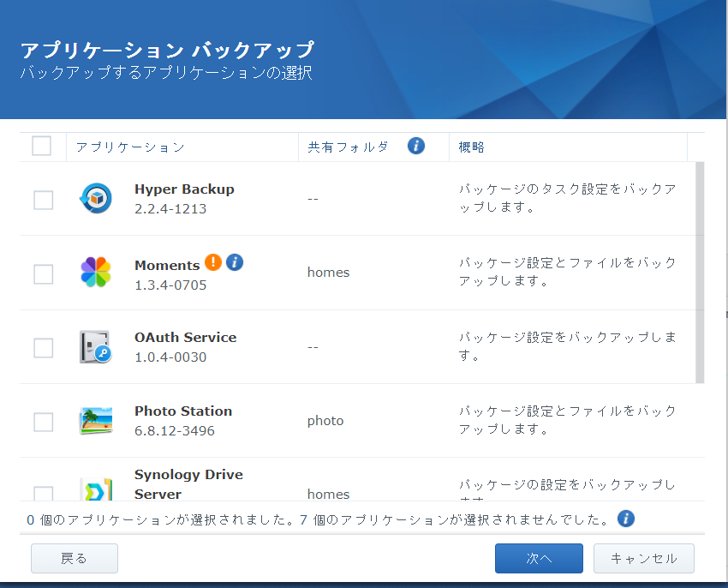Check the Hyper Backup checkbox
This screenshot has height=588, width=728.
tap(43, 201)
